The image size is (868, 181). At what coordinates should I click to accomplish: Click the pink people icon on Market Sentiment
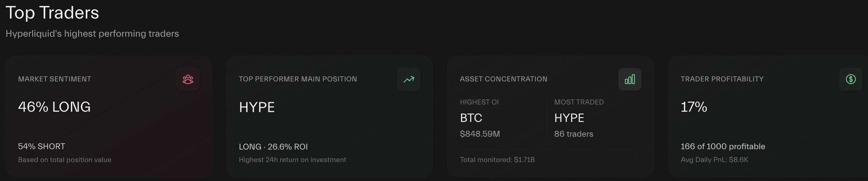click(188, 79)
